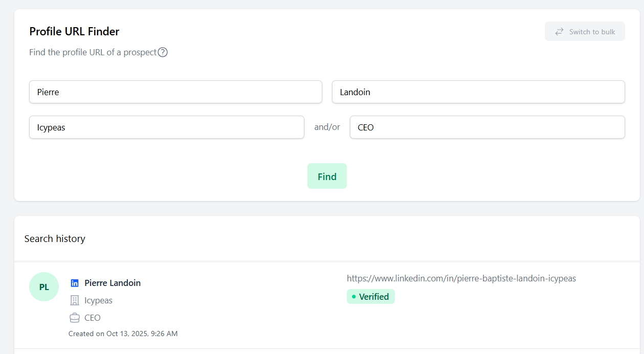The image size is (644, 354).
Task: Click the building icon next to Icypeas
Action: [x=75, y=300]
